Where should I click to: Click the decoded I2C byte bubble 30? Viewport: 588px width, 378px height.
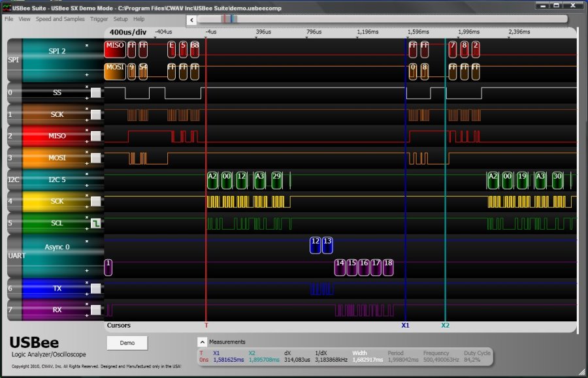558,180
